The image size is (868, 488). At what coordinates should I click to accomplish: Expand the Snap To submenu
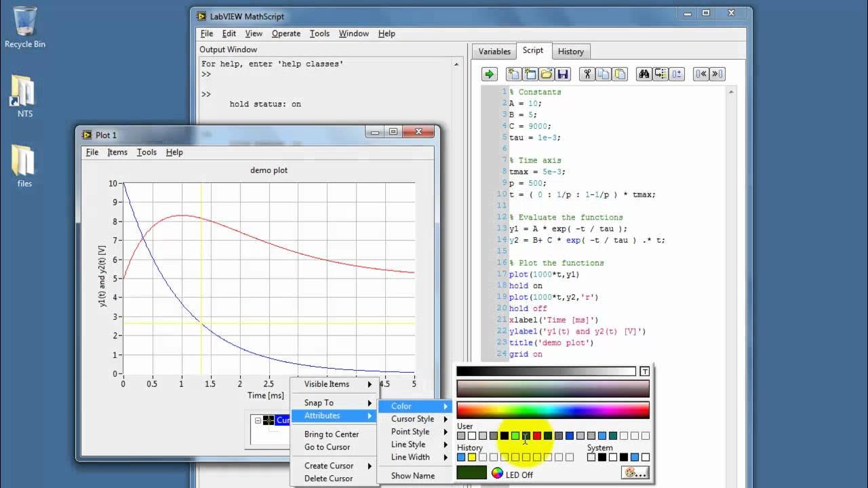[334, 403]
